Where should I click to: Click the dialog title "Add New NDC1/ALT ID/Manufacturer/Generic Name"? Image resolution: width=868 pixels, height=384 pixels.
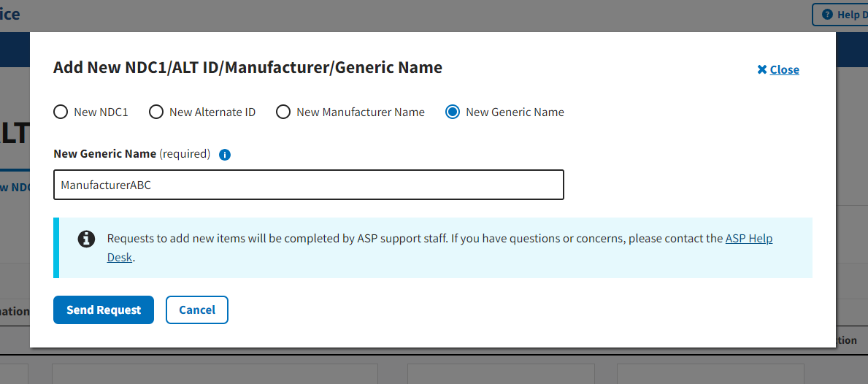tap(247, 68)
